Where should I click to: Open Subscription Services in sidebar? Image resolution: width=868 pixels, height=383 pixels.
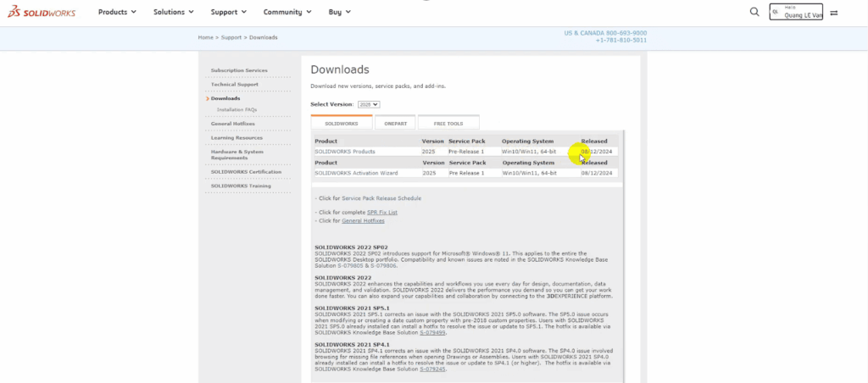point(239,70)
